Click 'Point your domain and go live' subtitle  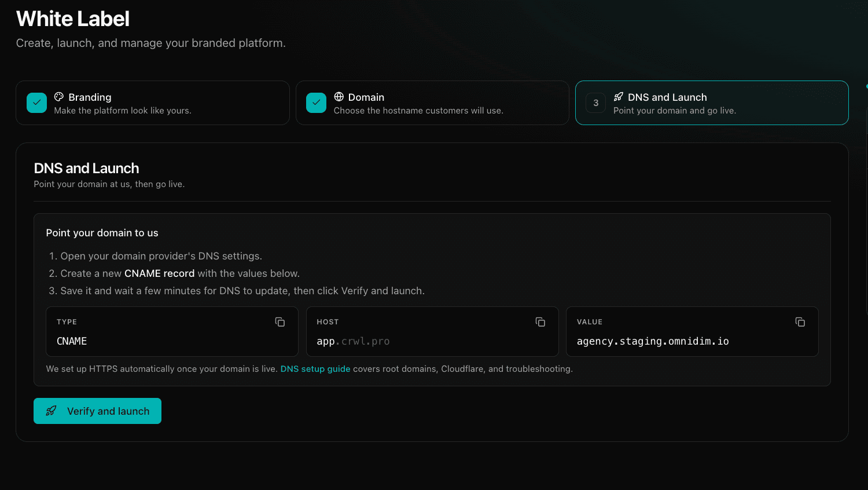[675, 111]
